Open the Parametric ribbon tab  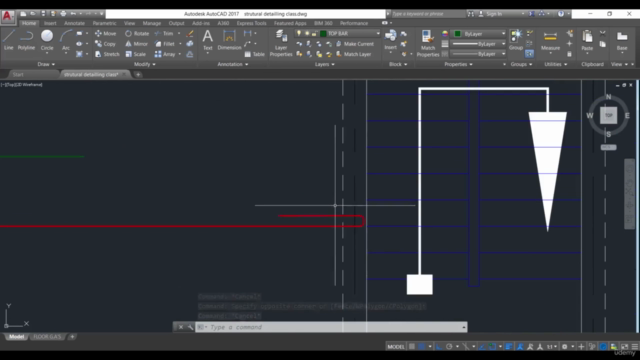104,23
